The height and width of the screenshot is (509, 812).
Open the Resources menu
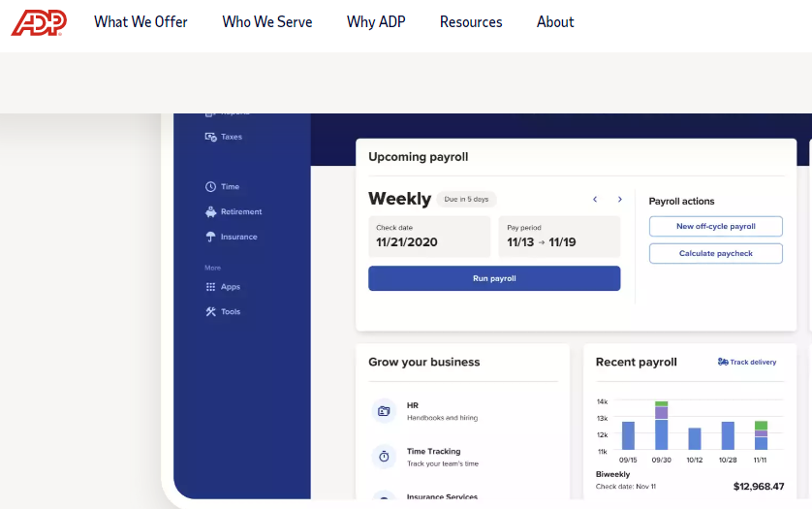pyautogui.click(x=471, y=22)
